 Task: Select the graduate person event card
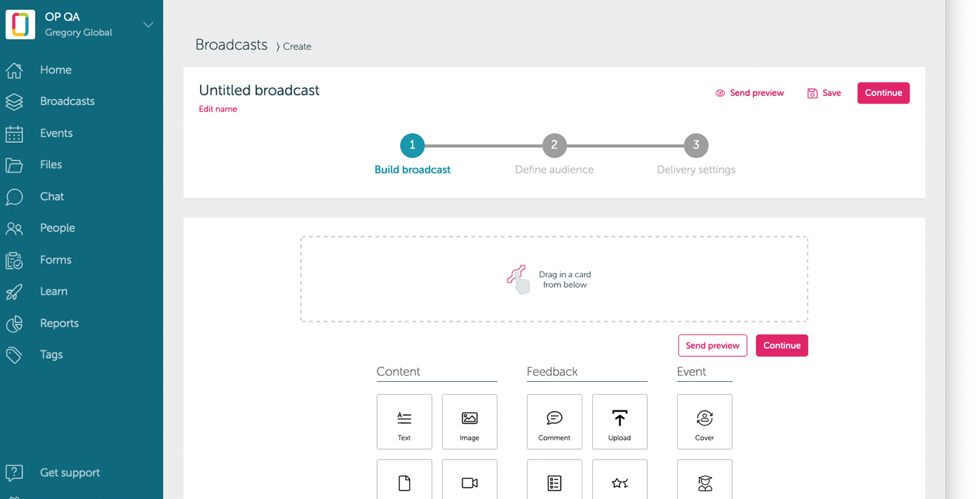click(x=705, y=480)
